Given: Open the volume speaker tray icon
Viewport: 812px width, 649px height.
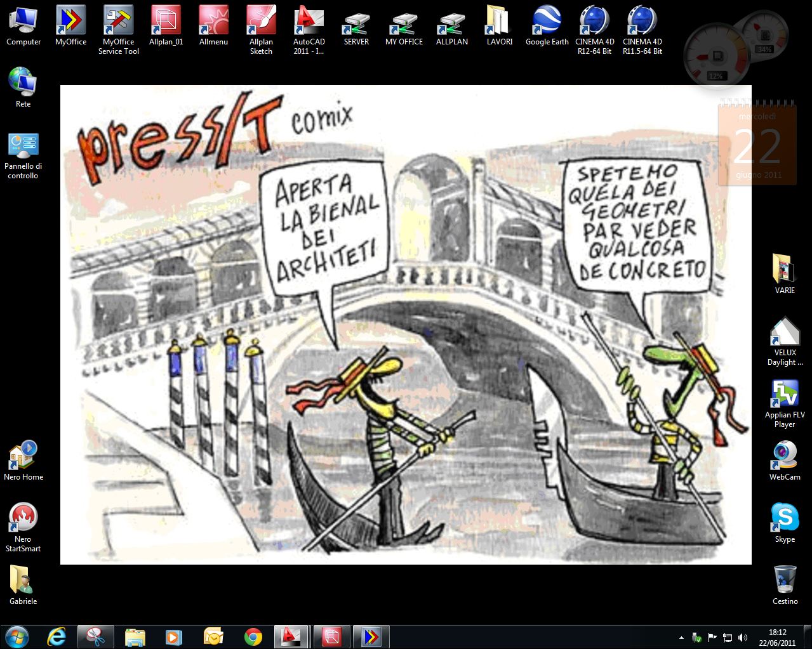Looking at the screenshot, I should (x=743, y=637).
